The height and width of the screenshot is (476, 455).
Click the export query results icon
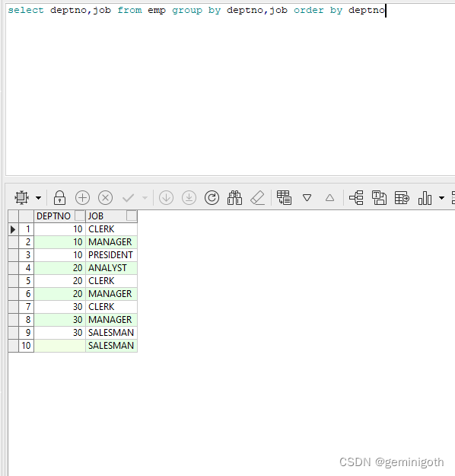pyautogui.click(x=402, y=198)
